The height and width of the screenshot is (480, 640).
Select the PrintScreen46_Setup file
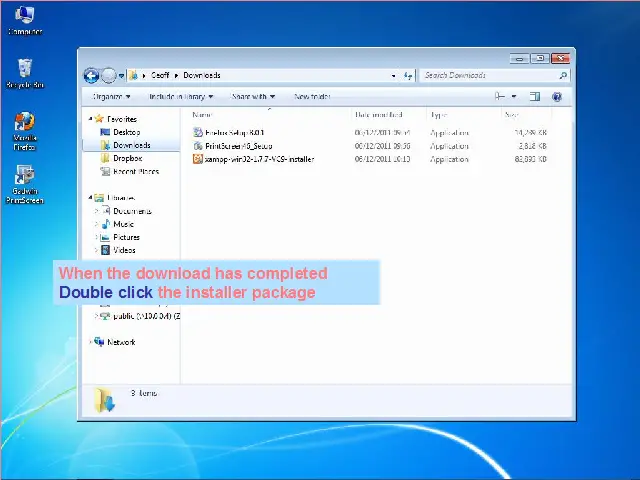click(238, 146)
